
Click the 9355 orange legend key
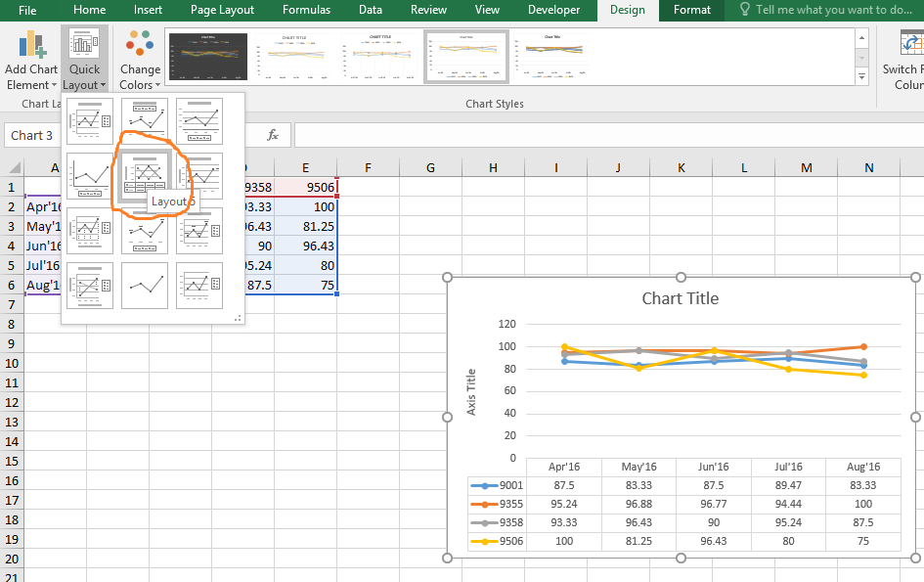(x=485, y=504)
